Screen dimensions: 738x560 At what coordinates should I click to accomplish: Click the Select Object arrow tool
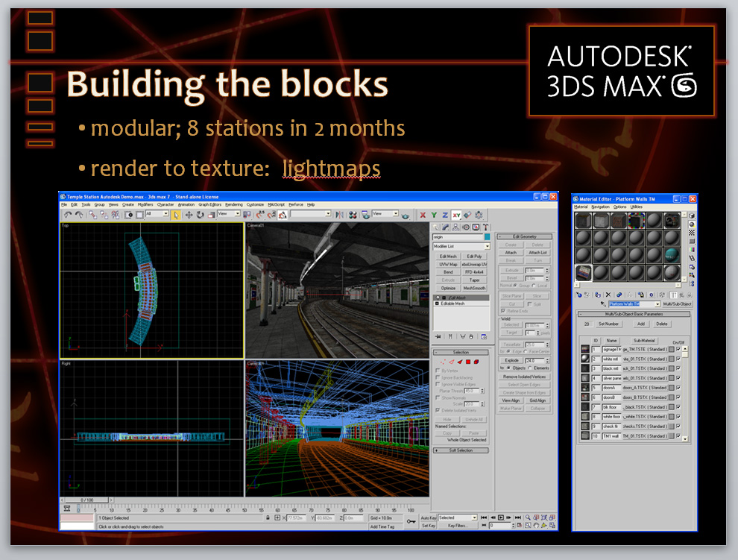(177, 215)
